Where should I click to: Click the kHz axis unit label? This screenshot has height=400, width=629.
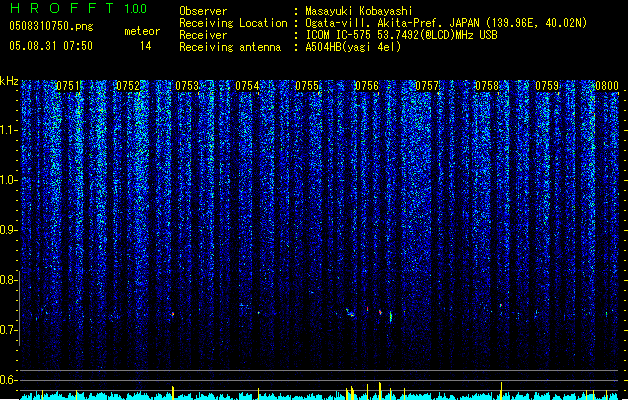click(x=9, y=81)
